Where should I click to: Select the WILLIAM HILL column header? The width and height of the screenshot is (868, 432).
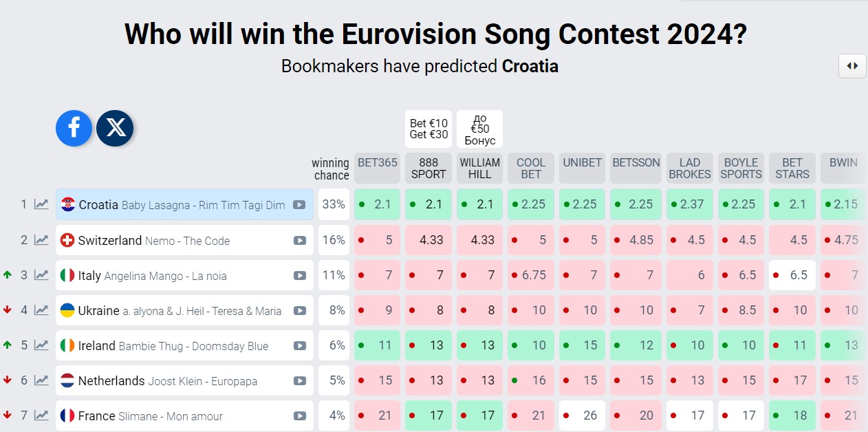point(479,168)
